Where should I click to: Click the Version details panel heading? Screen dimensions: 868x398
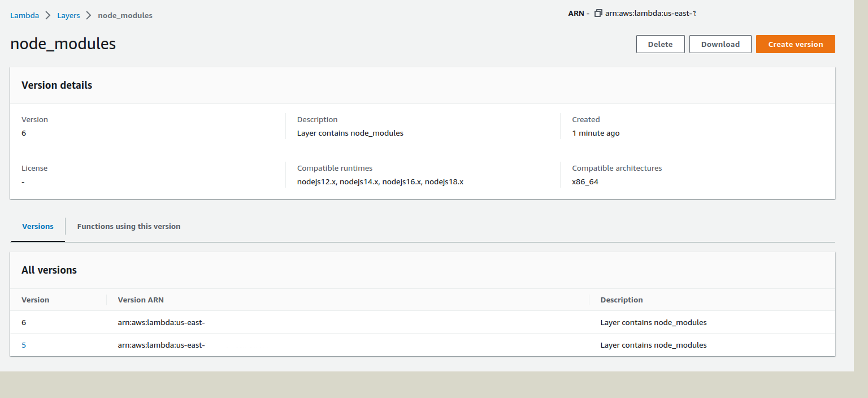click(57, 85)
